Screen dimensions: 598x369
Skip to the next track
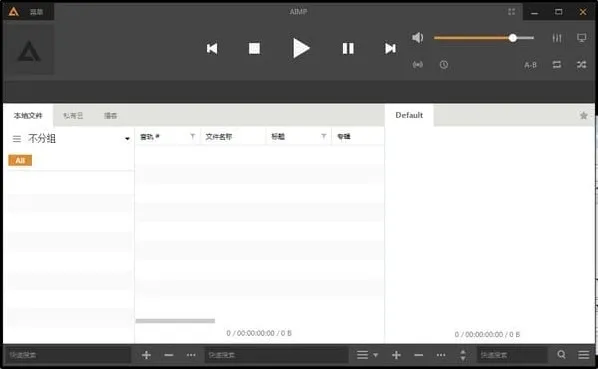(390, 48)
